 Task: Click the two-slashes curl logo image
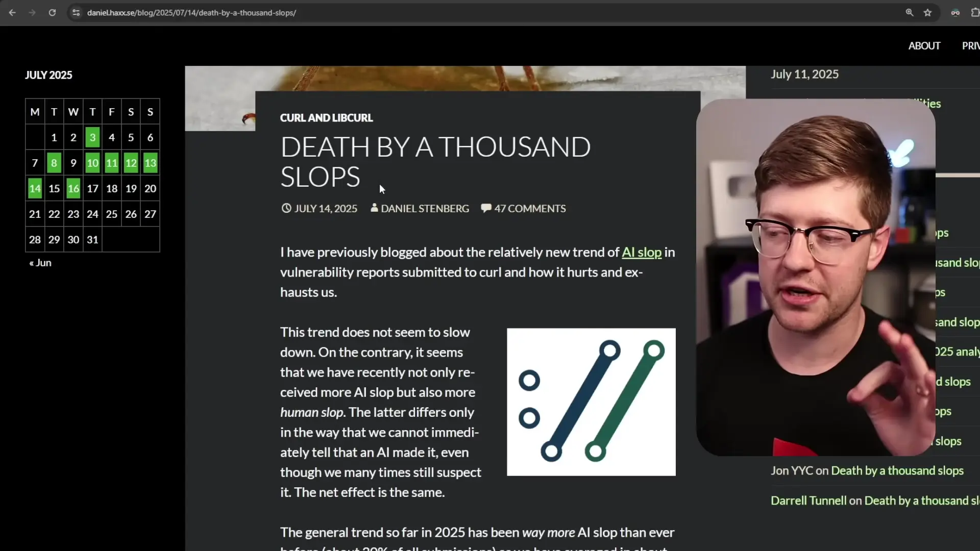pyautogui.click(x=591, y=402)
